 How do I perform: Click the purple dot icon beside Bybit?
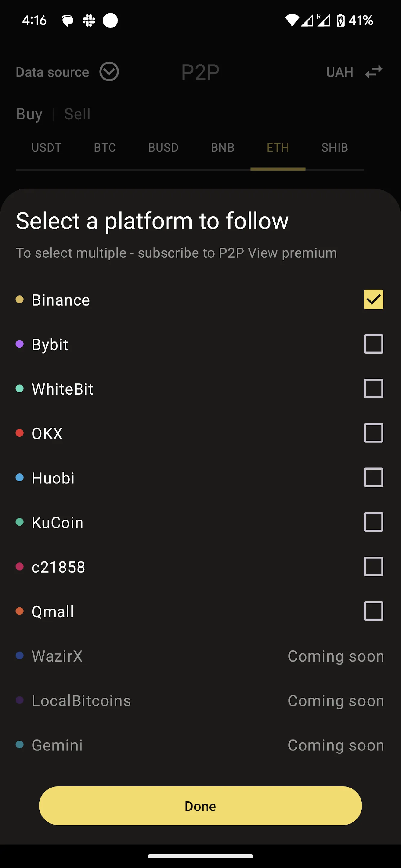[x=20, y=344]
